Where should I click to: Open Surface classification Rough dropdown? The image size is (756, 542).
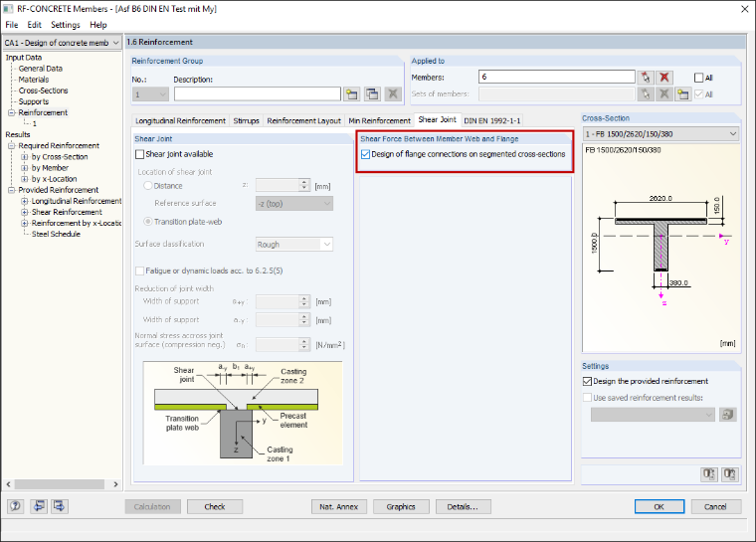pyautogui.click(x=294, y=245)
